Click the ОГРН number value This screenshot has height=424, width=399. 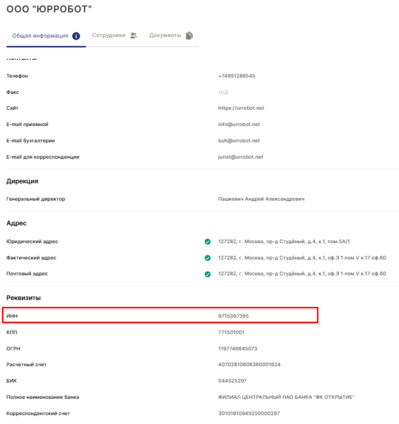(238, 349)
